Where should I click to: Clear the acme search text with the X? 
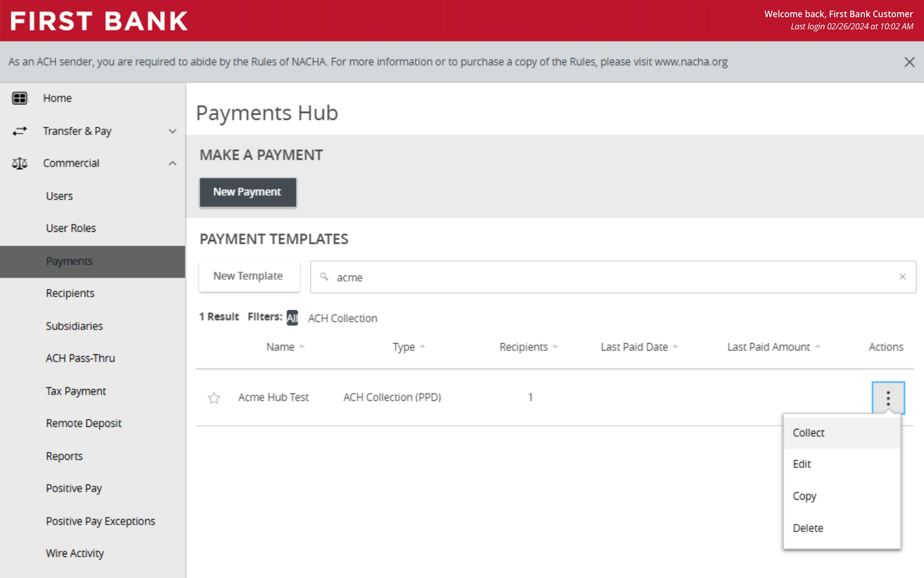[x=902, y=277]
